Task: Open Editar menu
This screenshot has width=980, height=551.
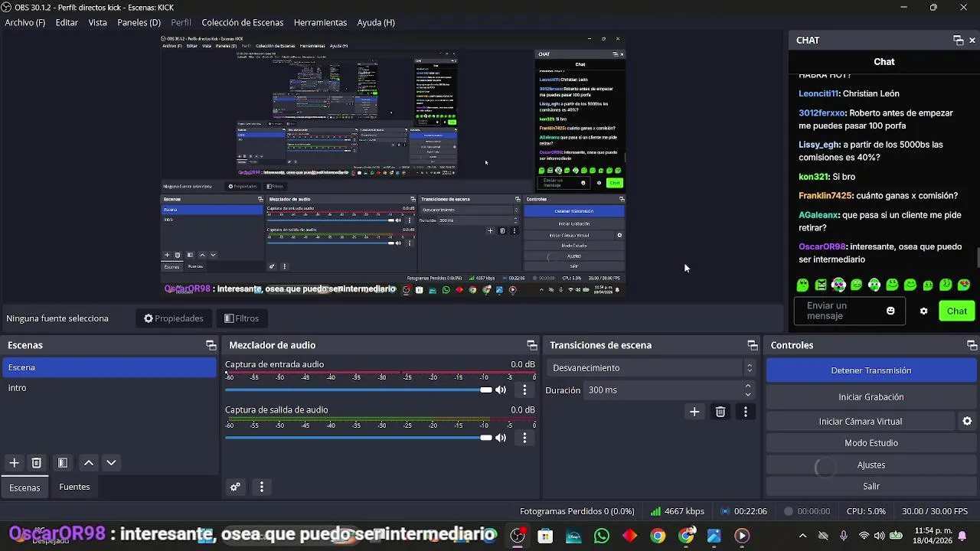Action: [67, 22]
